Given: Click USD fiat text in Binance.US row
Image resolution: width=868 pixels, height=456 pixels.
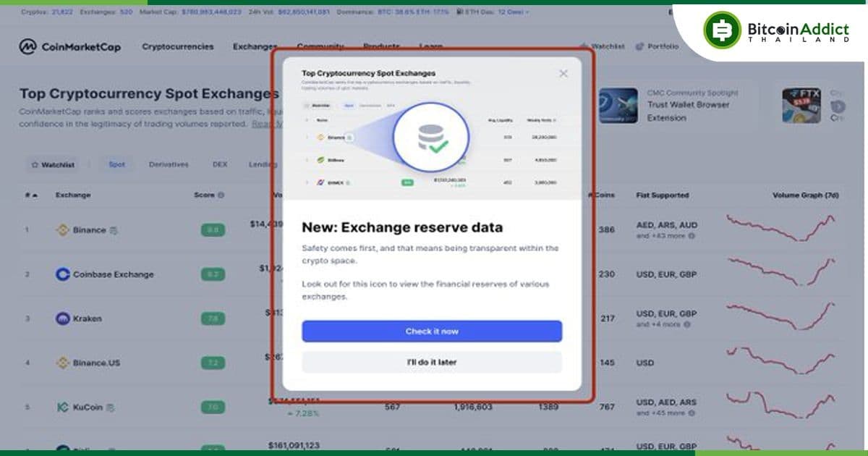Looking at the screenshot, I should tap(645, 363).
